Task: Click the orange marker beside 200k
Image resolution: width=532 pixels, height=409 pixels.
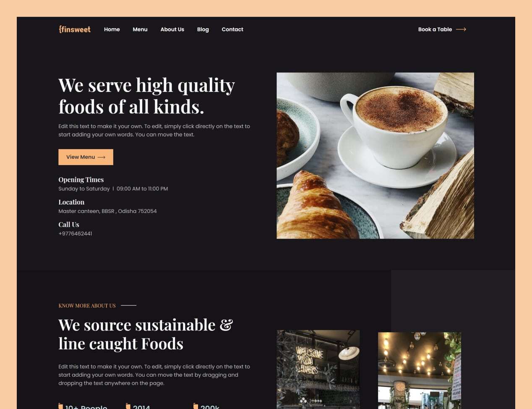Action: [196, 406]
